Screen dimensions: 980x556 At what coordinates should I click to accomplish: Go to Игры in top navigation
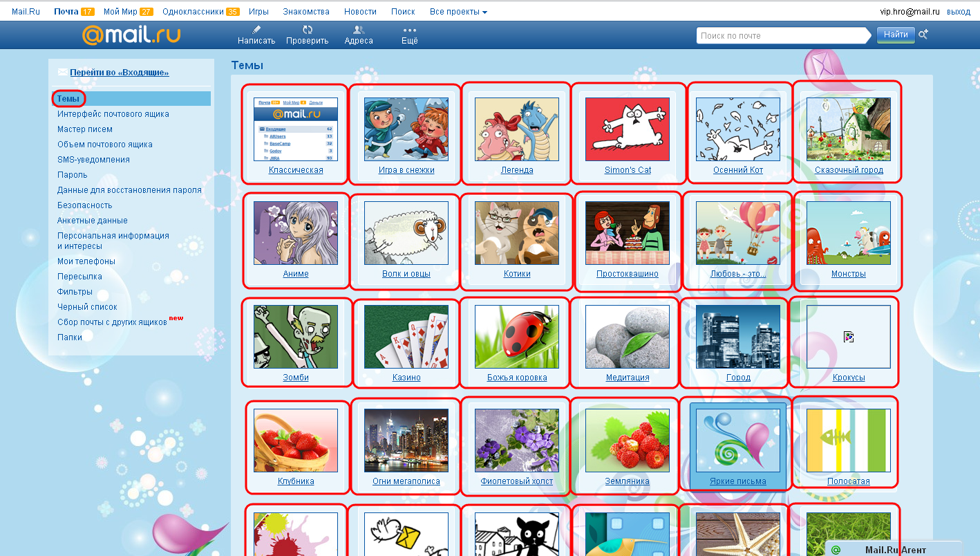258,12
